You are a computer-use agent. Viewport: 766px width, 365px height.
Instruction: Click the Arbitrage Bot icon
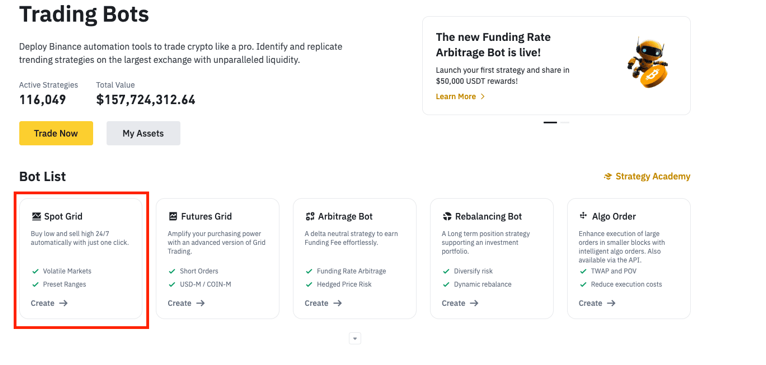click(x=310, y=216)
